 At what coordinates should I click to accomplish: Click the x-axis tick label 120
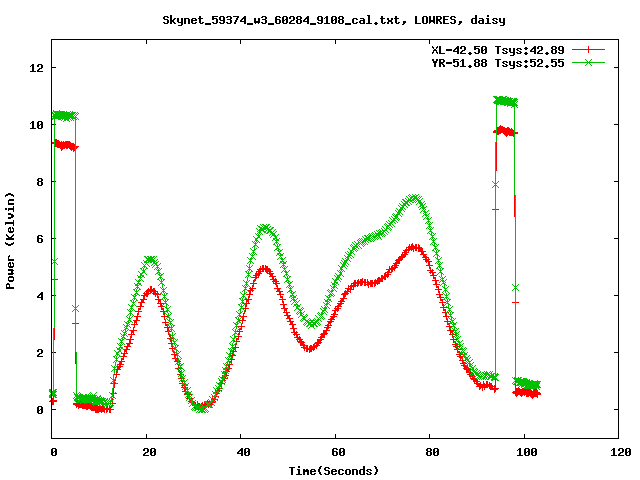(621, 452)
